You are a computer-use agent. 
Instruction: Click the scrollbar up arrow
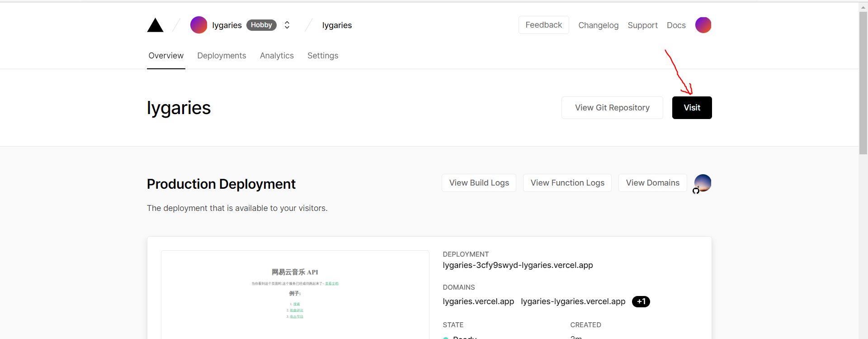(x=863, y=7)
